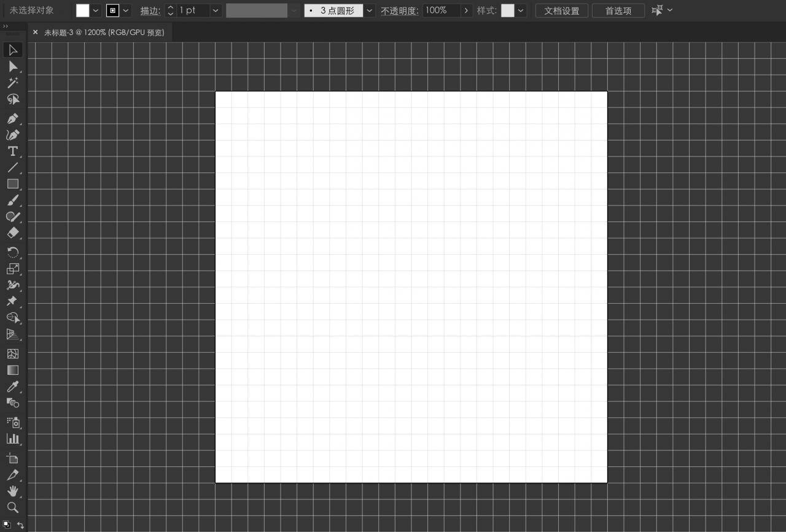This screenshot has width=786, height=532.
Task: Click the stroke color swatch
Action: (x=113, y=10)
